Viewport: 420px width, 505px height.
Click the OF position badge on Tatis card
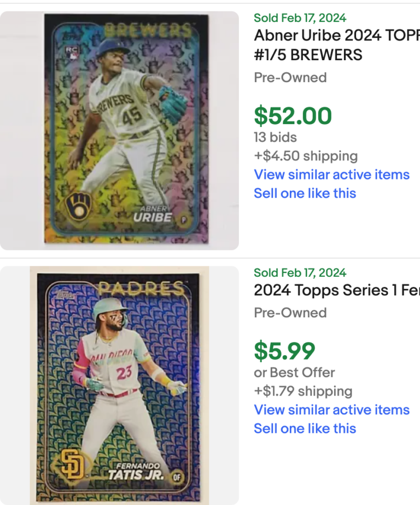[177, 477]
